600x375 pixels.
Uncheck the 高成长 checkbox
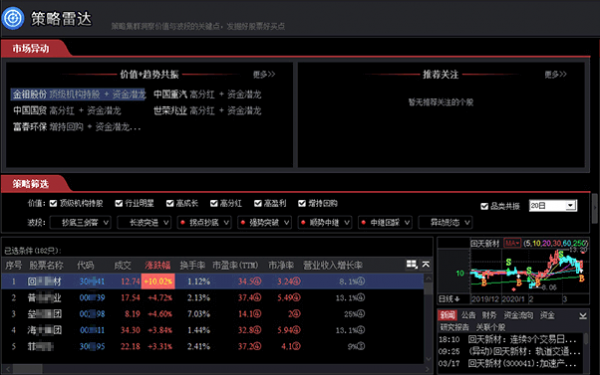tap(170, 203)
